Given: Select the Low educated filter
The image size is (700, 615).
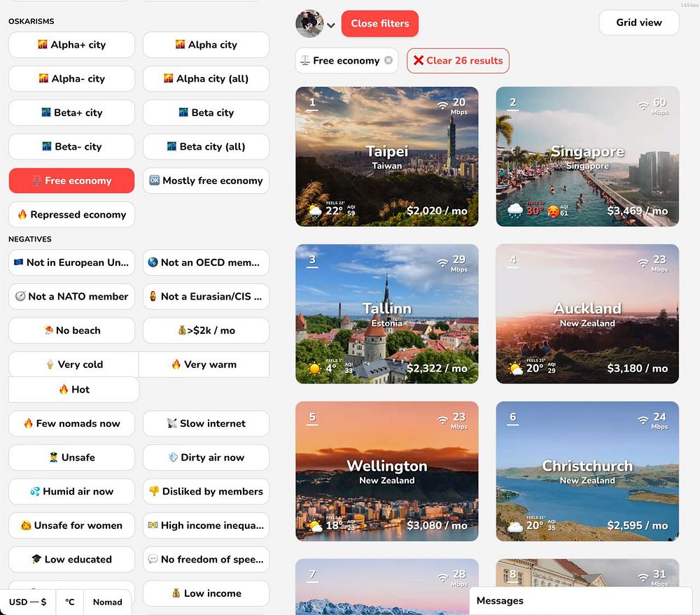Looking at the screenshot, I should point(71,559).
